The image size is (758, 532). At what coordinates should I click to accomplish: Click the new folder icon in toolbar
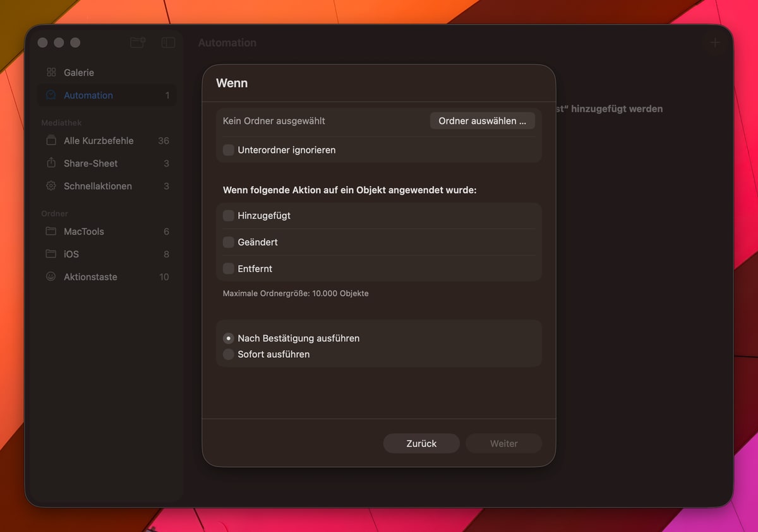tap(138, 42)
